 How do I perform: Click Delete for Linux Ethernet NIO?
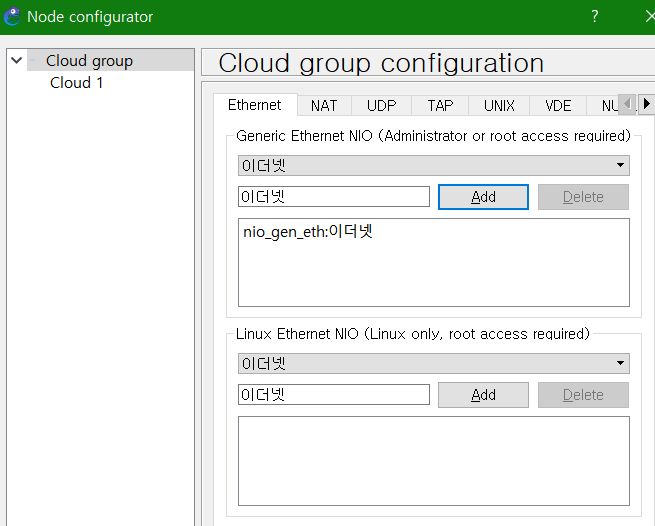click(583, 395)
